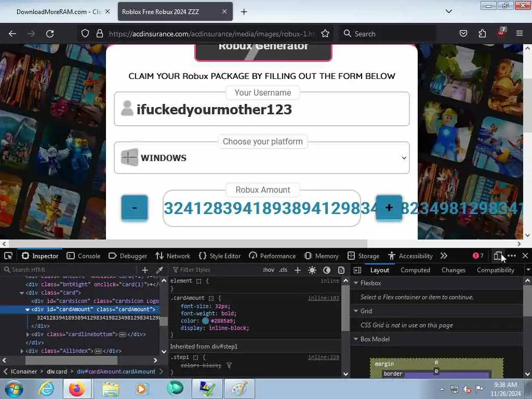Switch to the Console panel
Screen dimensions: 532x399
tap(84, 256)
